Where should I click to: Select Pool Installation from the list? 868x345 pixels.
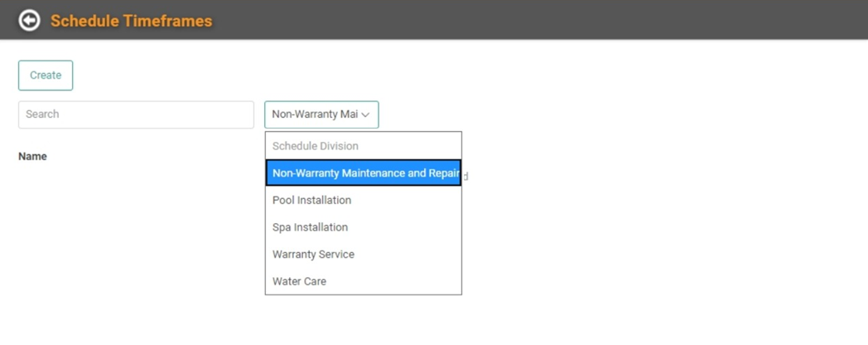point(311,200)
